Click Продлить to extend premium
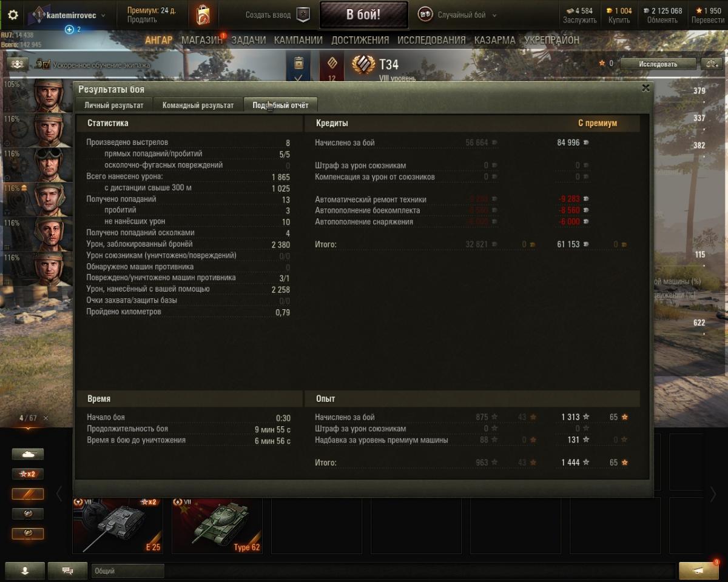728x582 pixels. click(142, 20)
